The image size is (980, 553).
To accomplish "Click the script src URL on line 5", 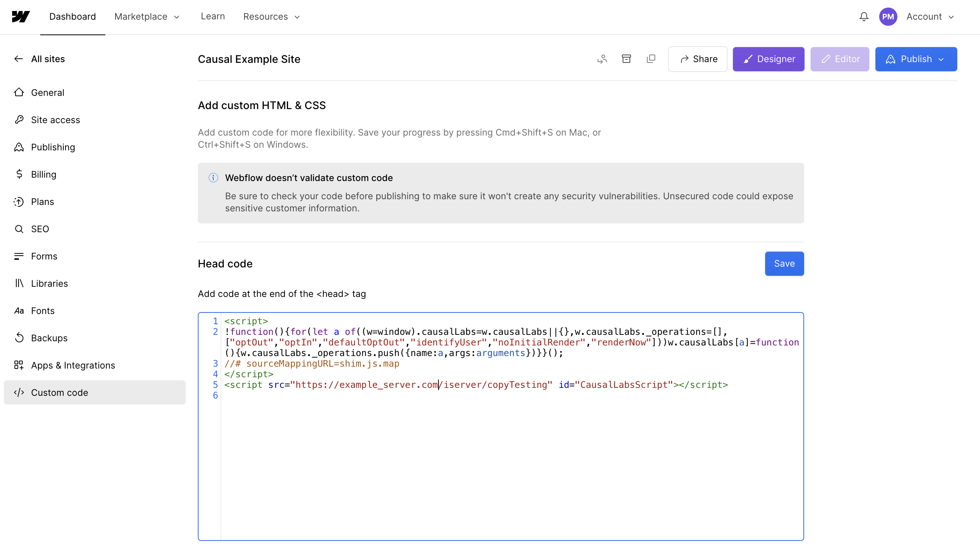I will point(421,385).
